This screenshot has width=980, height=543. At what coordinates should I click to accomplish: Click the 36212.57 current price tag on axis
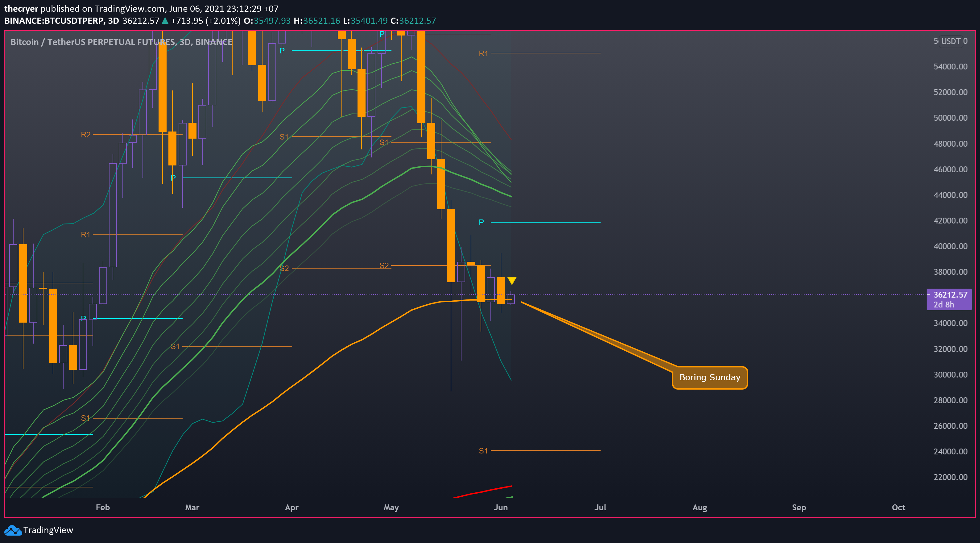point(950,295)
